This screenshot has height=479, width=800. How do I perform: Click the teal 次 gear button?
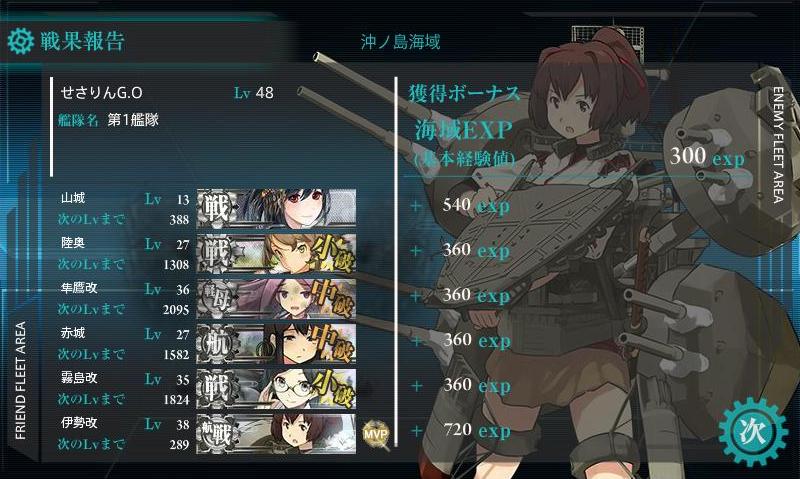point(752,432)
